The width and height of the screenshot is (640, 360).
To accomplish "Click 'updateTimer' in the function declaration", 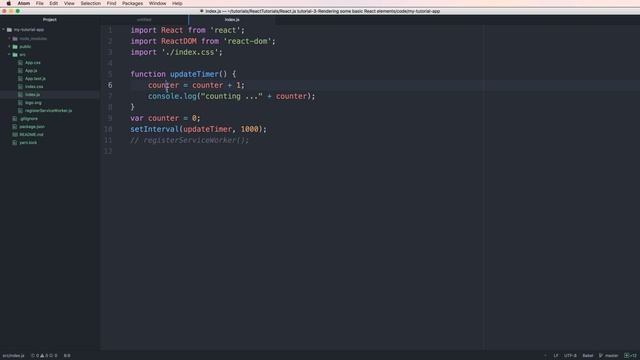I will (194, 74).
